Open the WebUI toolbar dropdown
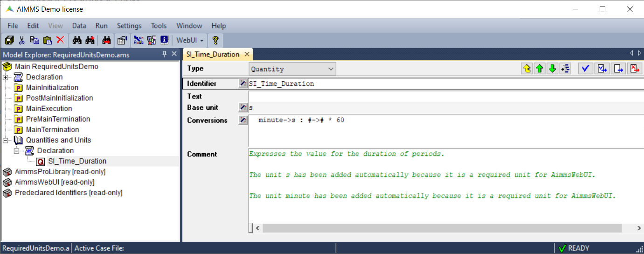 point(190,40)
